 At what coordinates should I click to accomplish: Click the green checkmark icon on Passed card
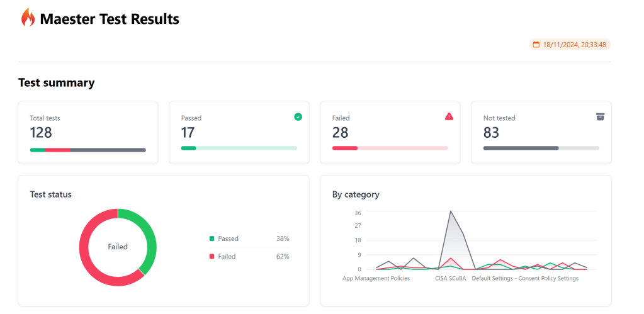tap(298, 116)
